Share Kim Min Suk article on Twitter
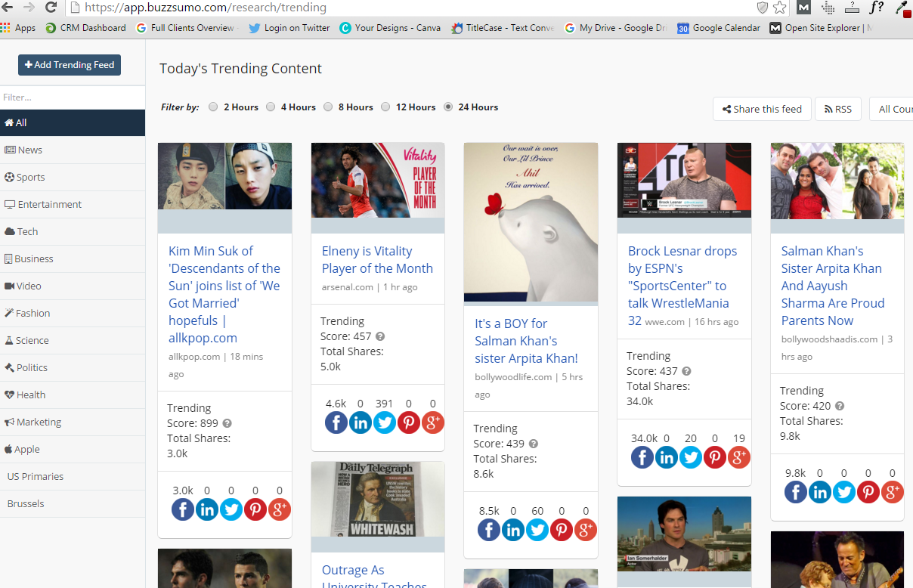Viewport: 913px width, 588px height. tap(231, 509)
